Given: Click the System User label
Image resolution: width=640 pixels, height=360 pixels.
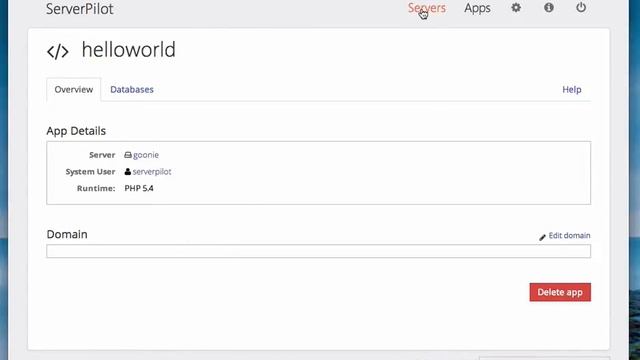Looking at the screenshot, I should [x=90, y=172].
